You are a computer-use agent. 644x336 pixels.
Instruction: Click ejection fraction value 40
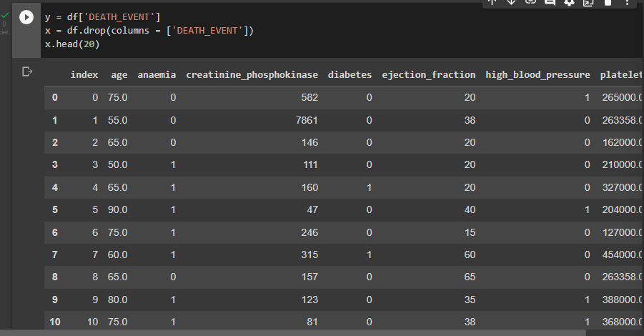click(470, 209)
